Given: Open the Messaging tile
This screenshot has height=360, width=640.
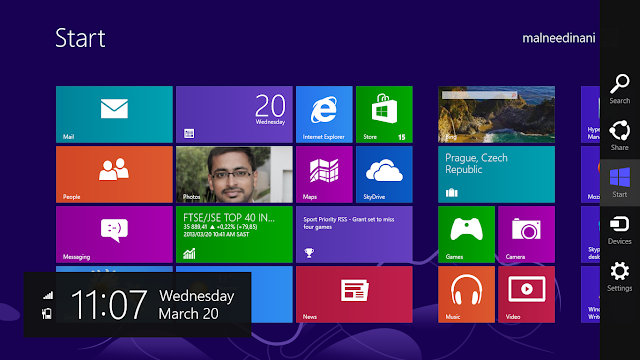Looking at the screenshot, I should (x=114, y=234).
